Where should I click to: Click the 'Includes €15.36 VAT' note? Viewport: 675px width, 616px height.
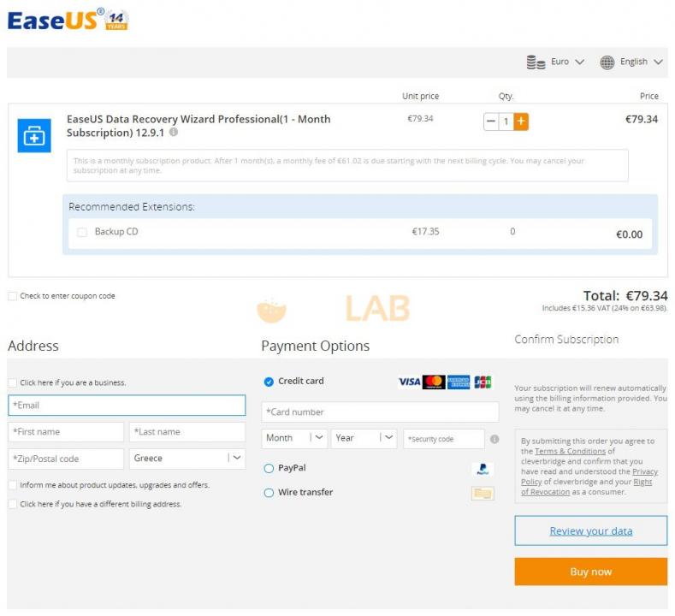605,308
